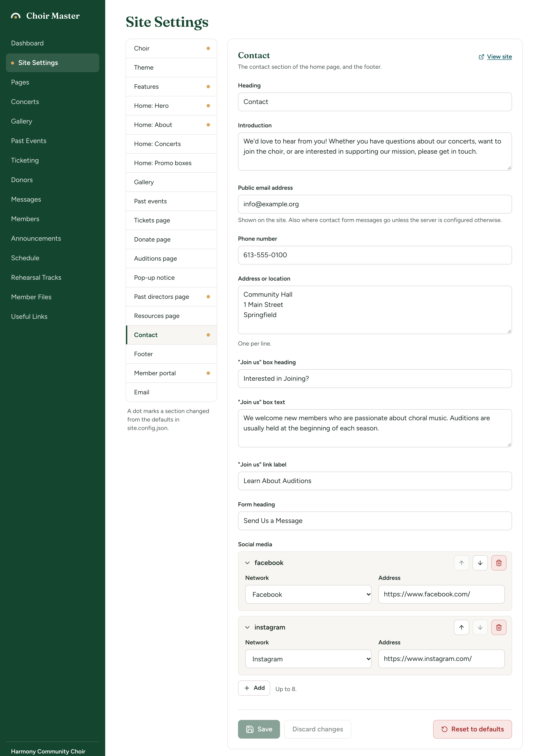The width and height of the screenshot is (543, 756).
Task: Select the Pop-up notice section
Action: point(171,278)
